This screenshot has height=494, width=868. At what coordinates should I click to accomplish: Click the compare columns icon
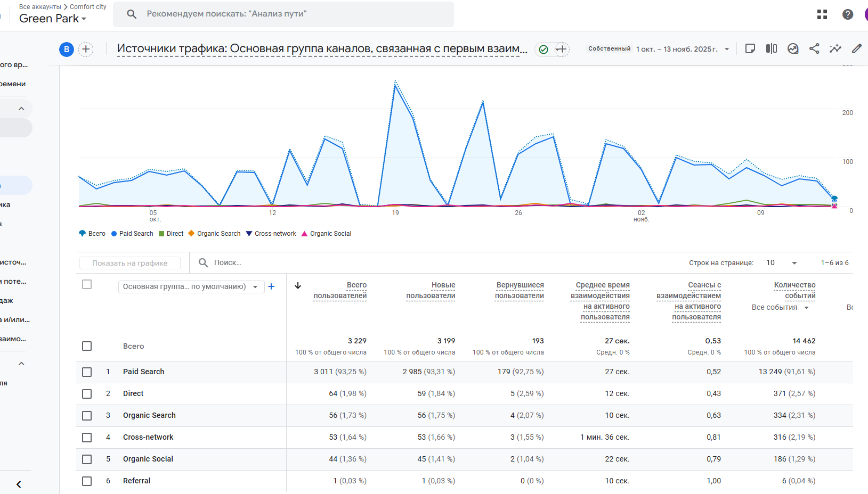[x=772, y=49]
